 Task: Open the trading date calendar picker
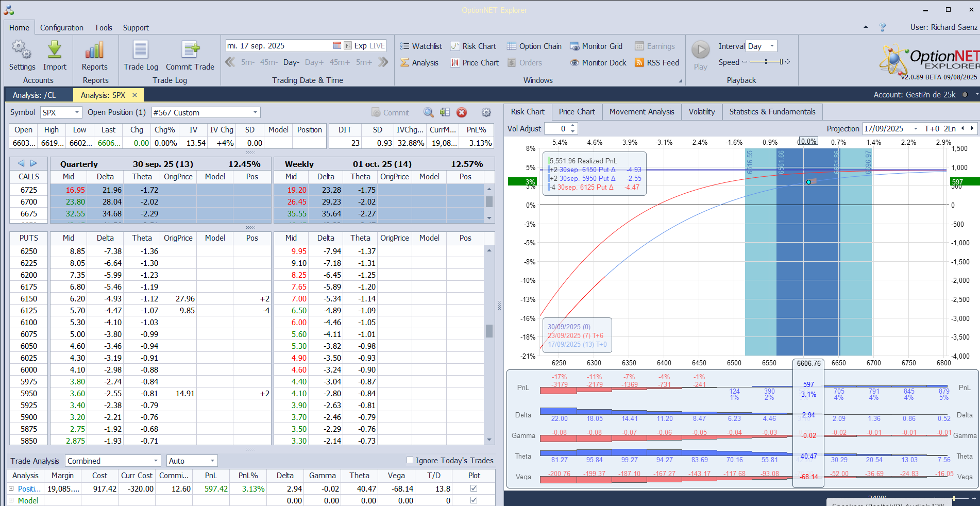click(x=337, y=46)
